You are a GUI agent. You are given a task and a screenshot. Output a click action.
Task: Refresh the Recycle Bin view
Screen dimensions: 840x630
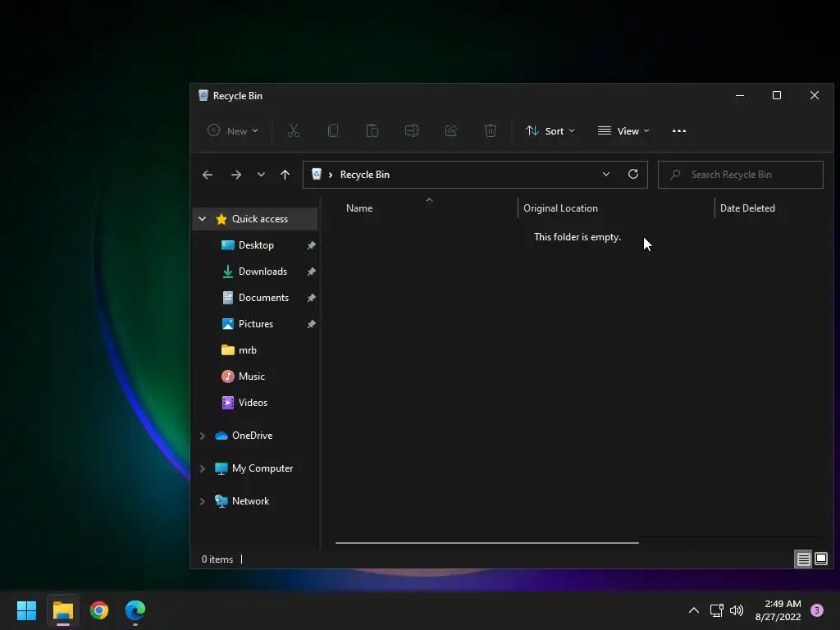click(632, 174)
